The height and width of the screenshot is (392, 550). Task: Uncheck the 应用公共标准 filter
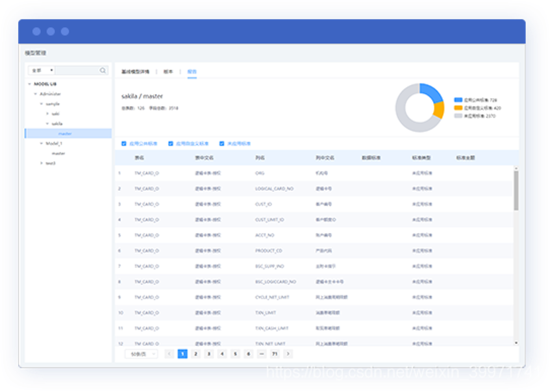pos(124,143)
